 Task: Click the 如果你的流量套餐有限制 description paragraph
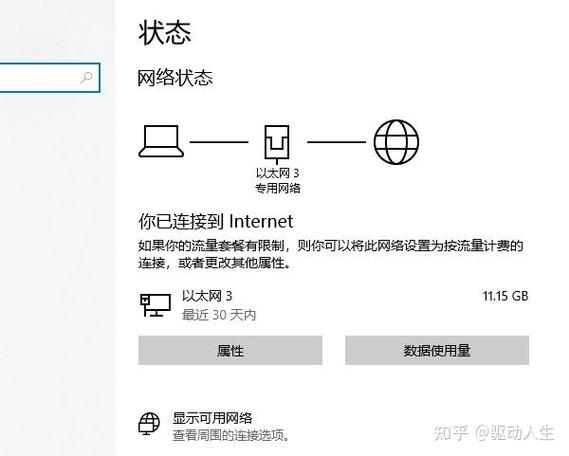tap(331, 254)
